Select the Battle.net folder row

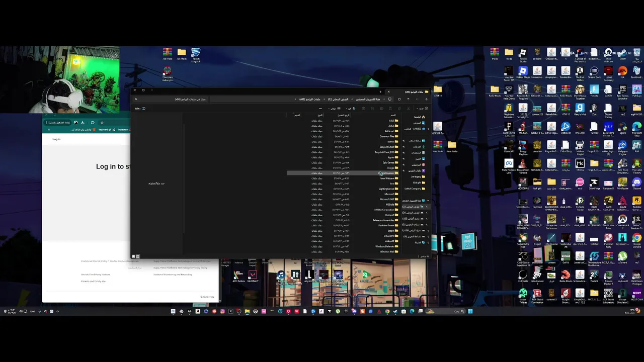coord(343,131)
